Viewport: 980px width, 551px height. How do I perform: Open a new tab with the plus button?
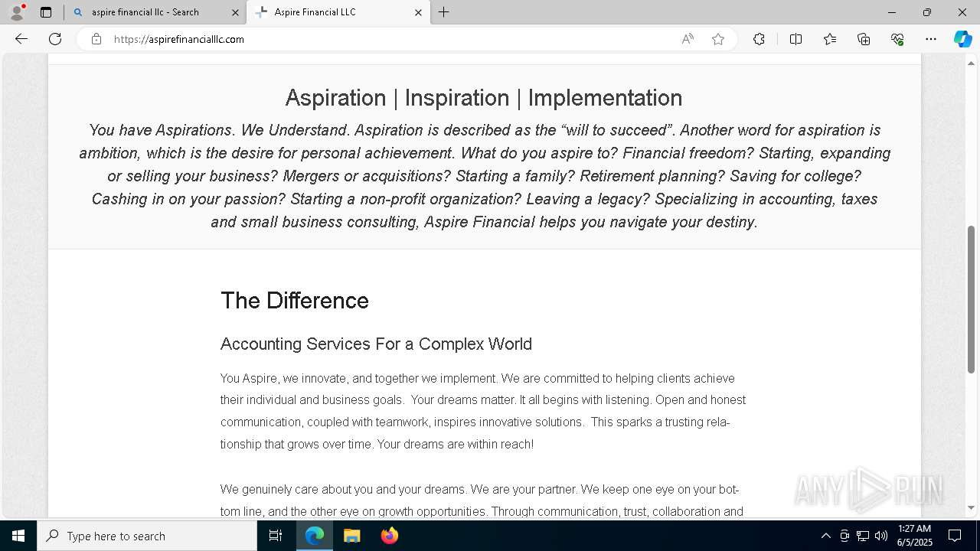click(444, 12)
